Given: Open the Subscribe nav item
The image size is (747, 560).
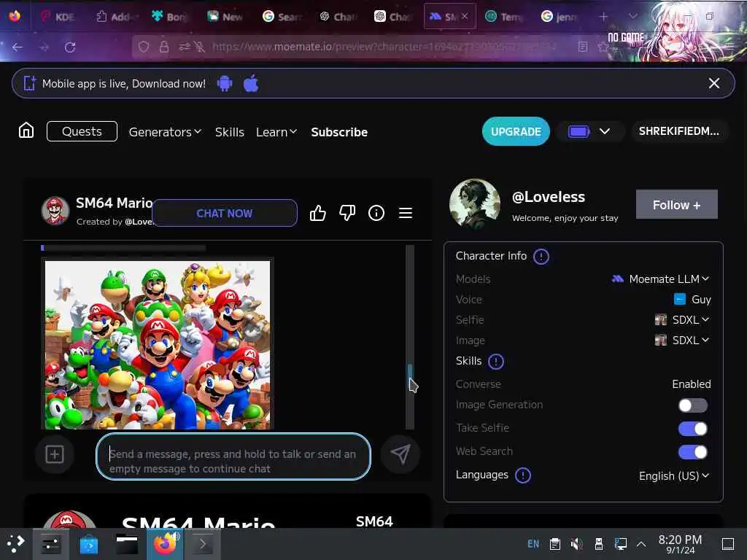Looking at the screenshot, I should (339, 132).
